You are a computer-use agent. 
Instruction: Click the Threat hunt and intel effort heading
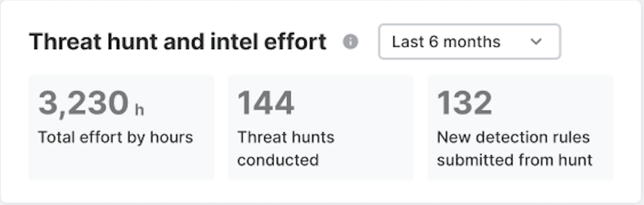(x=177, y=42)
